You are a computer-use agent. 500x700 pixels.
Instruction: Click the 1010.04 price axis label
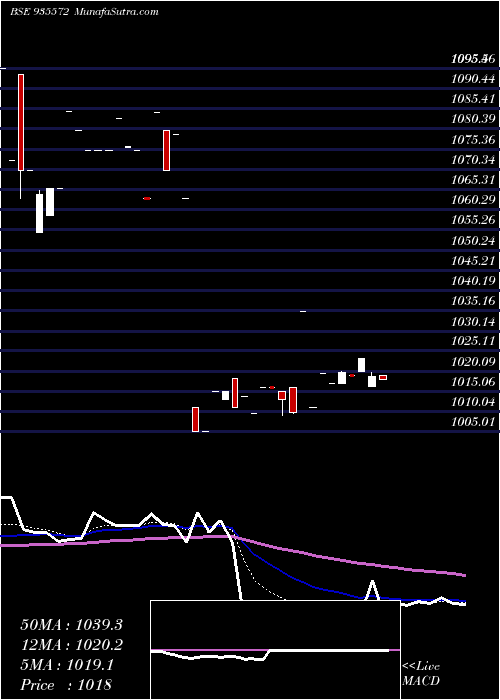pyautogui.click(x=473, y=403)
